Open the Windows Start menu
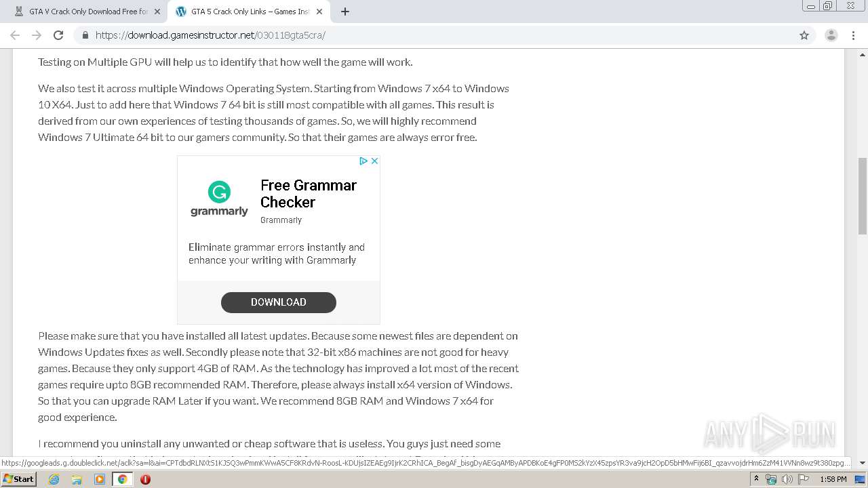868x488 pixels. (x=19, y=479)
